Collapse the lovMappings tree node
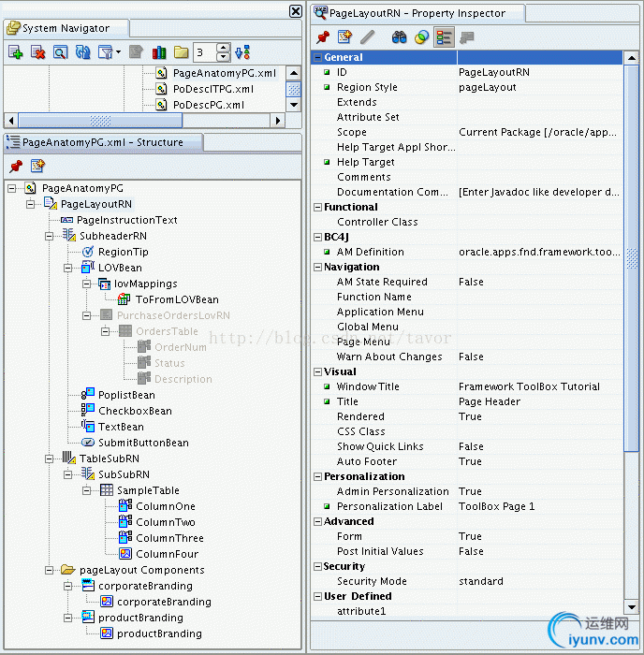This screenshot has height=655, width=644. [x=87, y=284]
